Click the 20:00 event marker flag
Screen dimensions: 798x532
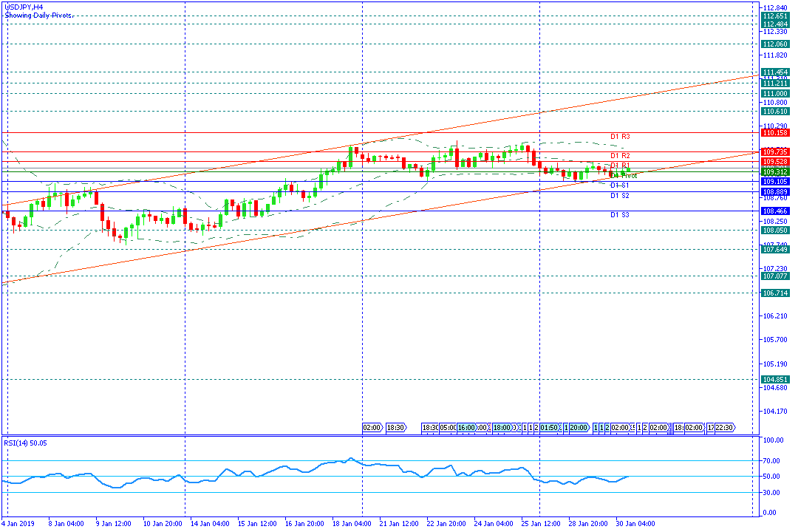click(579, 428)
